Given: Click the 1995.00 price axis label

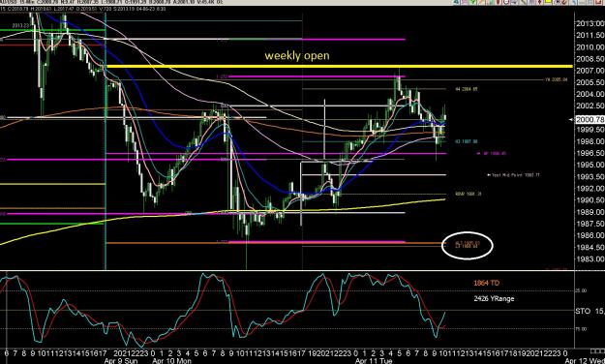Looking at the screenshot, I should pos(590,165).
